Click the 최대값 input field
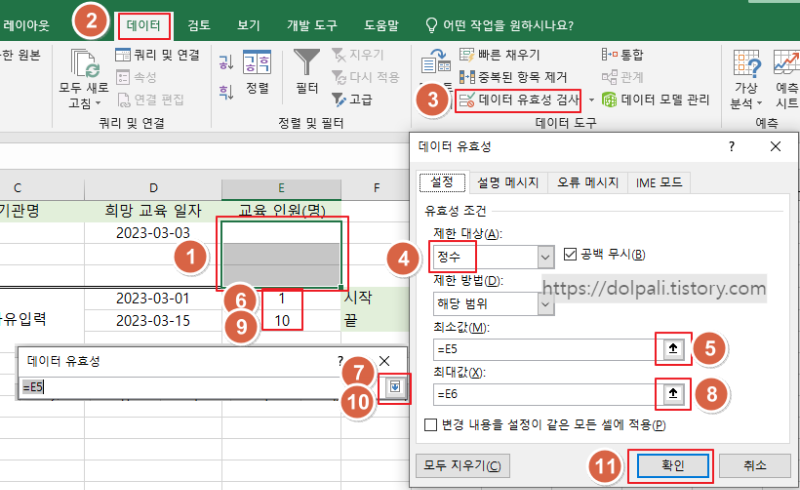Image resolution: width=800 pixels, height=490 pixels. [x=547, y=394]
